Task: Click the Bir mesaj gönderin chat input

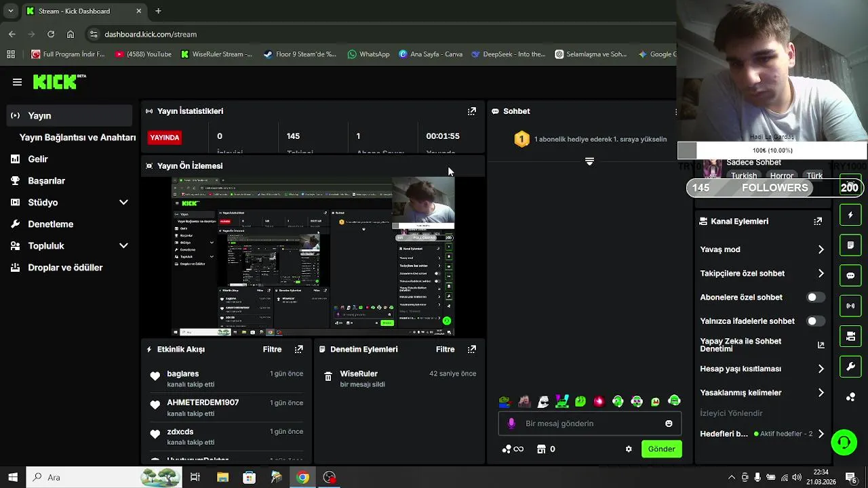Action: pyautogui.click(x=589, y=424)
